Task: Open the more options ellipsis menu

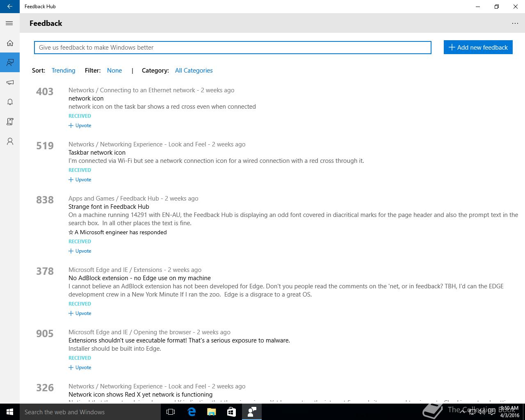Action: coord(515,23)
